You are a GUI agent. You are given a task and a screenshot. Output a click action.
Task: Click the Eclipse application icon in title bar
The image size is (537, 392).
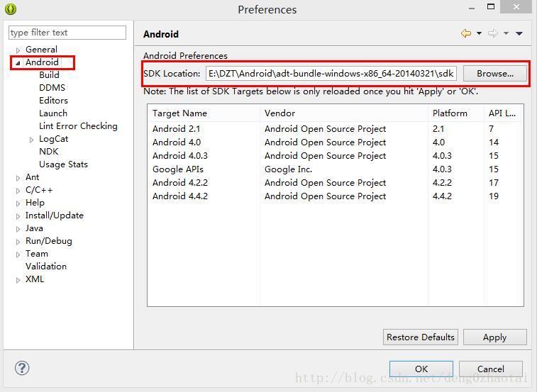(x=11, y=9)
